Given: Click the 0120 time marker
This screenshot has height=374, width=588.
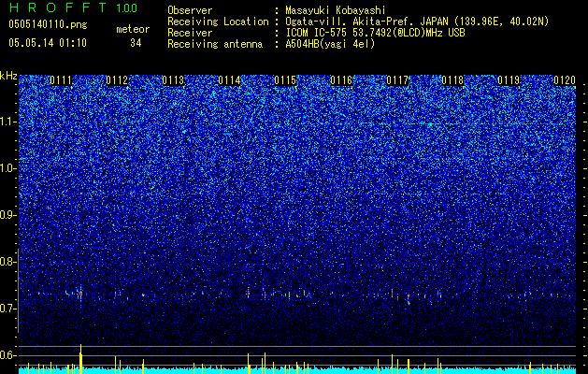Looking at the screenshot, I should pyautogui.click(x=565, y=80).
